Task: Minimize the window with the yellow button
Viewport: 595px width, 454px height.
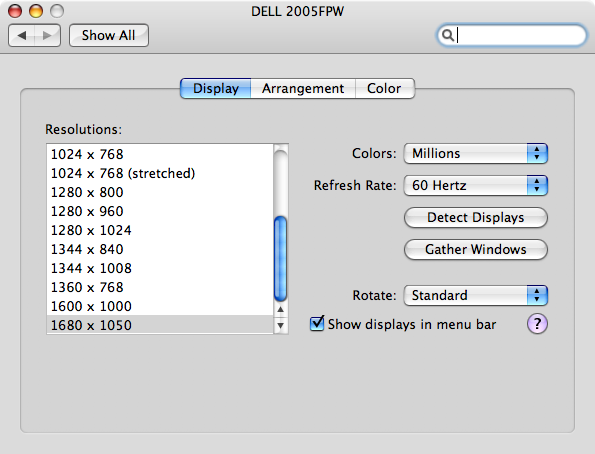Action: (36, 11)
